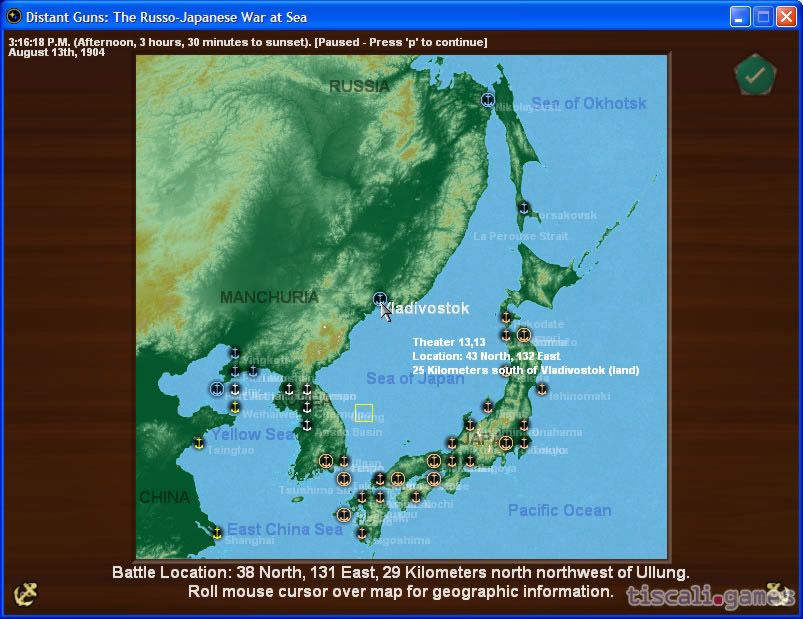Select the Nikolayevsk port anchor icon
Image resolution: width=803 pixels, height=619 pixels.
tap(488, 99)
